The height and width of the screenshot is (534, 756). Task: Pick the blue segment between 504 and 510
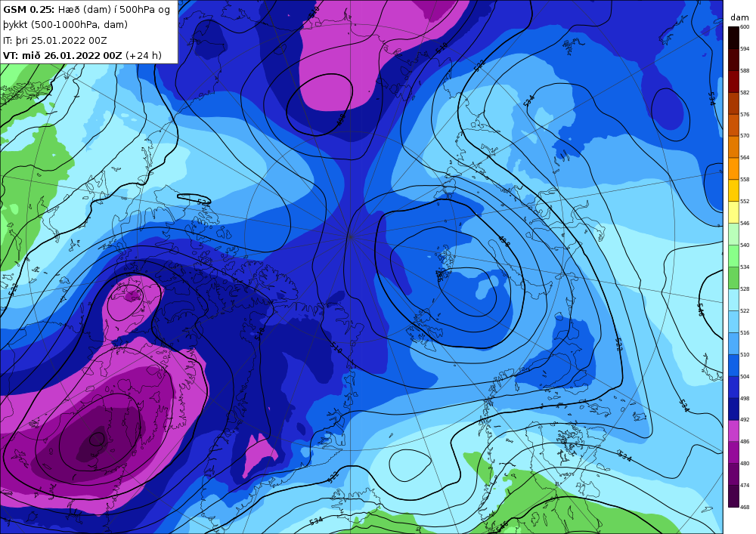click(x=733, y=366)
